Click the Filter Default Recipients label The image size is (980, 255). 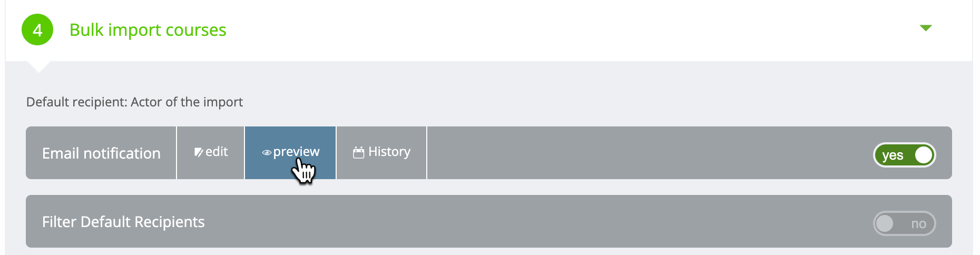pyautogui.click(x=123, y=222)
